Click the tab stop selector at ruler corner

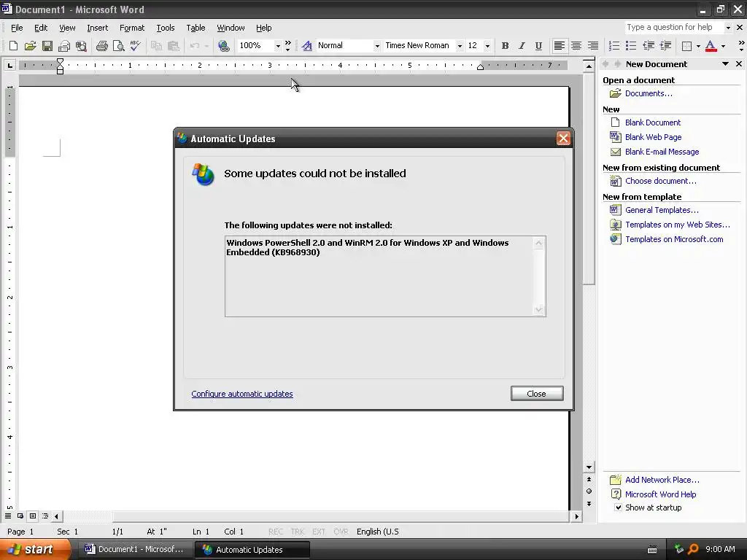pos(9,65)
